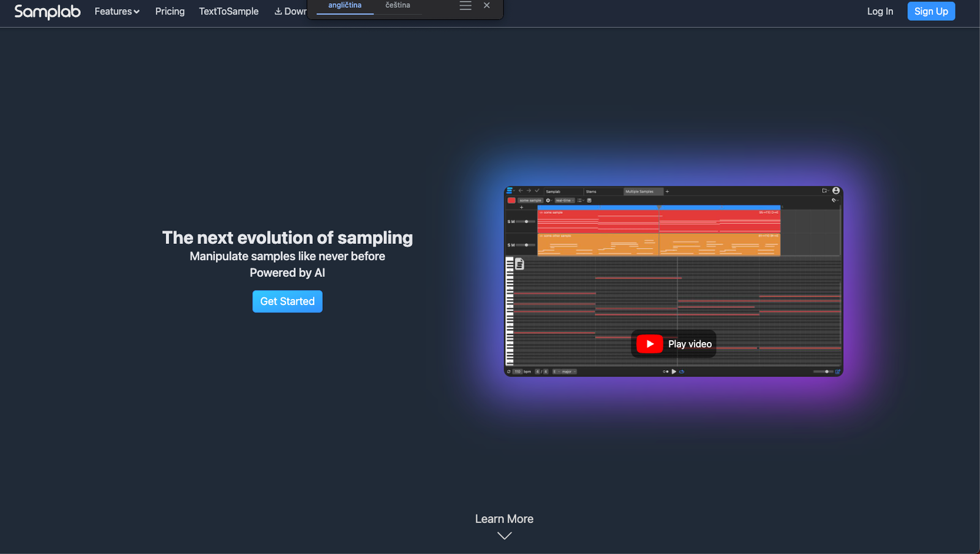Select the čeština language tab

click(x=398, y=5)
